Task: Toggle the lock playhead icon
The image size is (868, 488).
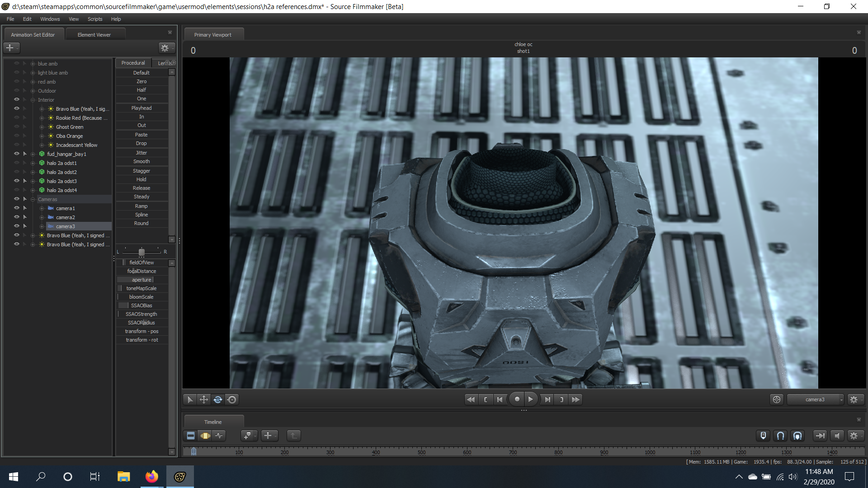Action: [x=763, y=436]
